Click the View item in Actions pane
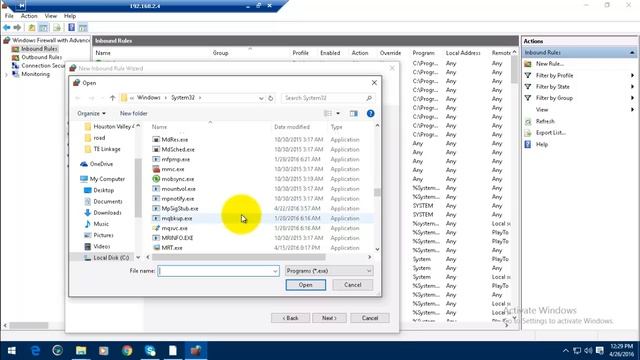This screenshot has width=640, height=360. 542,110
